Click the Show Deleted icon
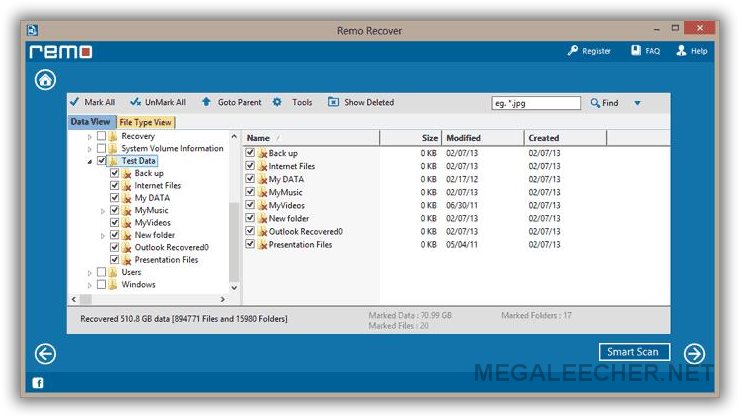The image size is (740, 418). [333, 102]
